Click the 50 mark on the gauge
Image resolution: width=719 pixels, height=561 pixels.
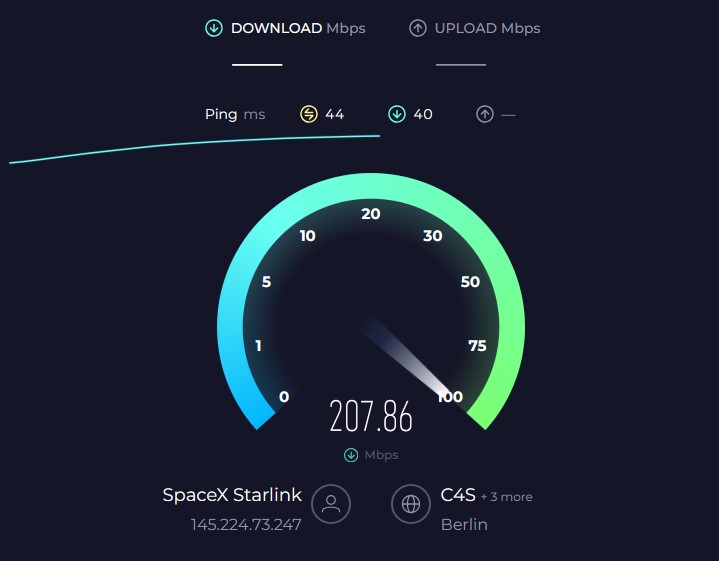coord(470,282)
